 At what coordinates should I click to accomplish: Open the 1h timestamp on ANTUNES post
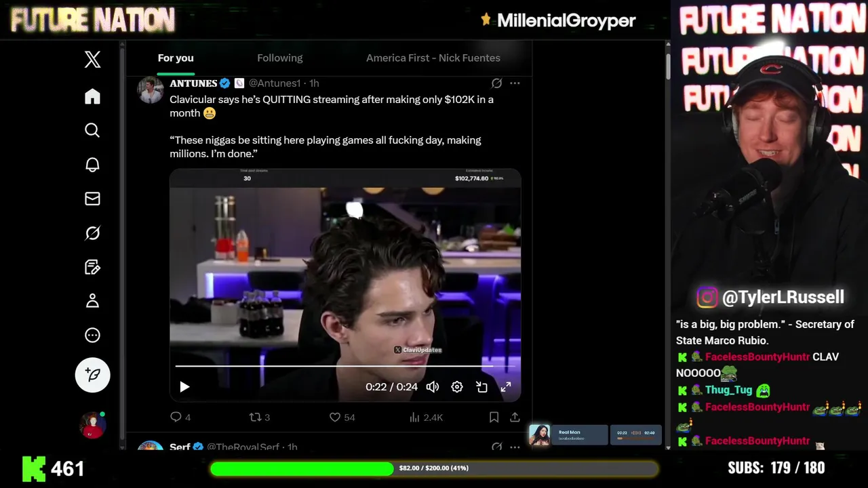click(x=315, y=83)
